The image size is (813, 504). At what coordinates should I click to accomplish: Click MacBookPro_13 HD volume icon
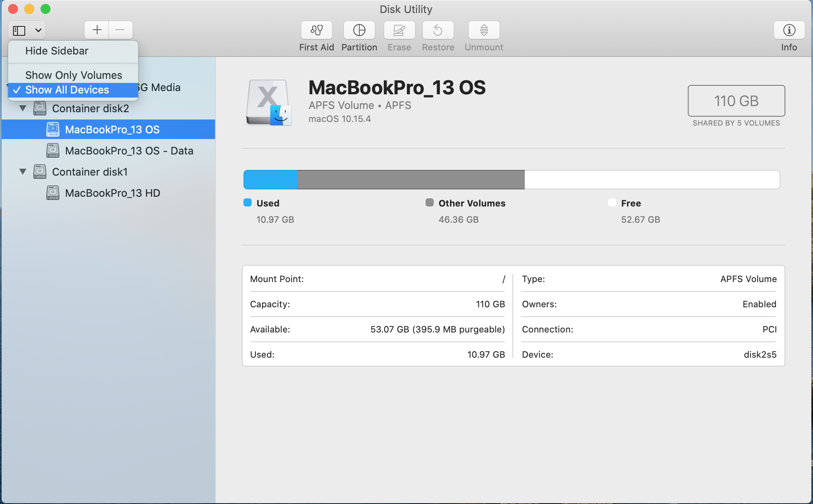(53, 193)
